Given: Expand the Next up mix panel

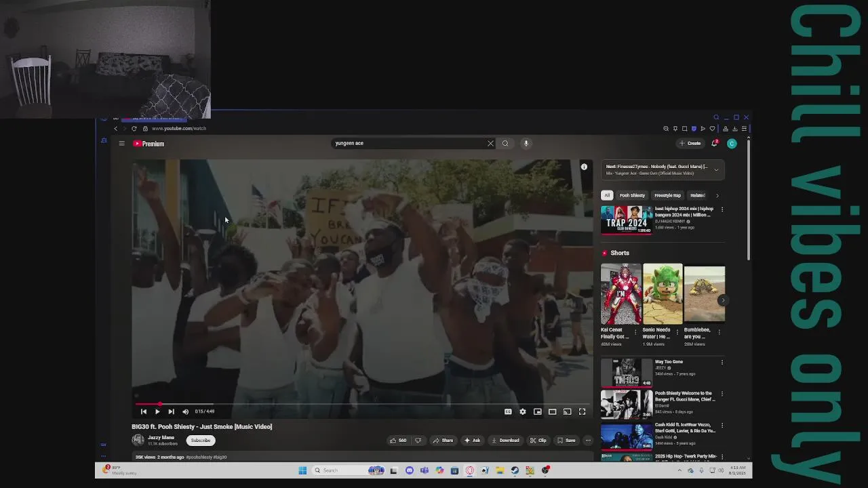Looking at the screenshot, I should coord(716,170).
